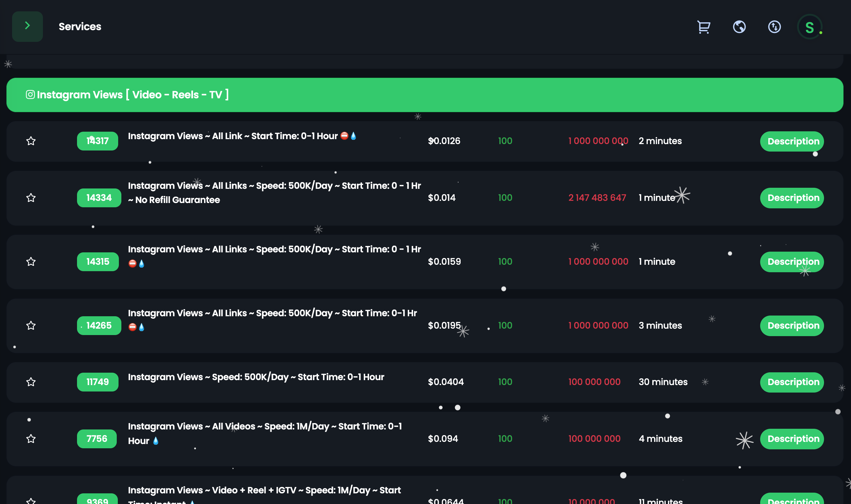The image size is (851, 504).
Task: Open the S profile avatar menu
Action: [810, 27]
